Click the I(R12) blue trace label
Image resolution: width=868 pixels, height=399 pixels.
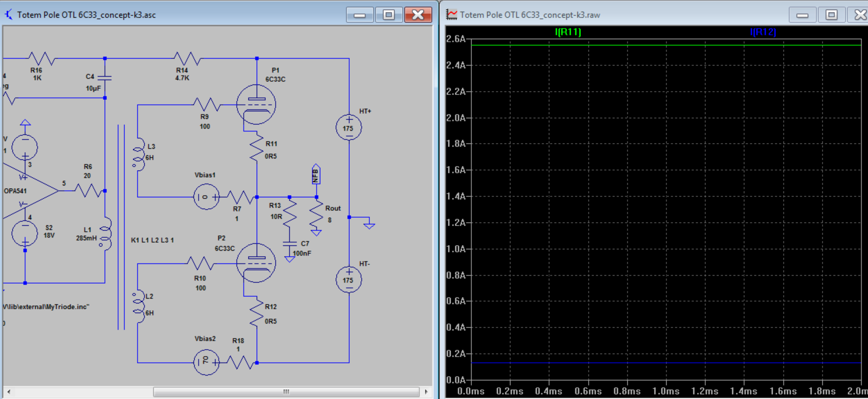(763, 32)
